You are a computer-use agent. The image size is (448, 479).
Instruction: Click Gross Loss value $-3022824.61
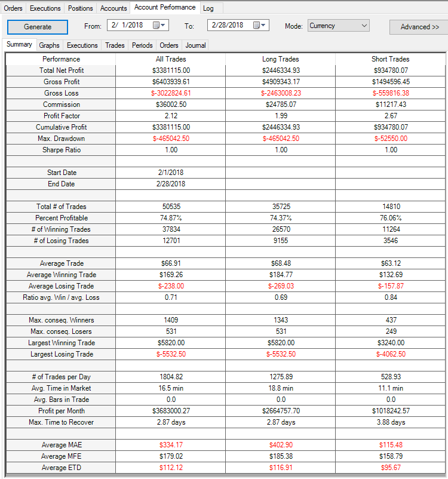171,93
